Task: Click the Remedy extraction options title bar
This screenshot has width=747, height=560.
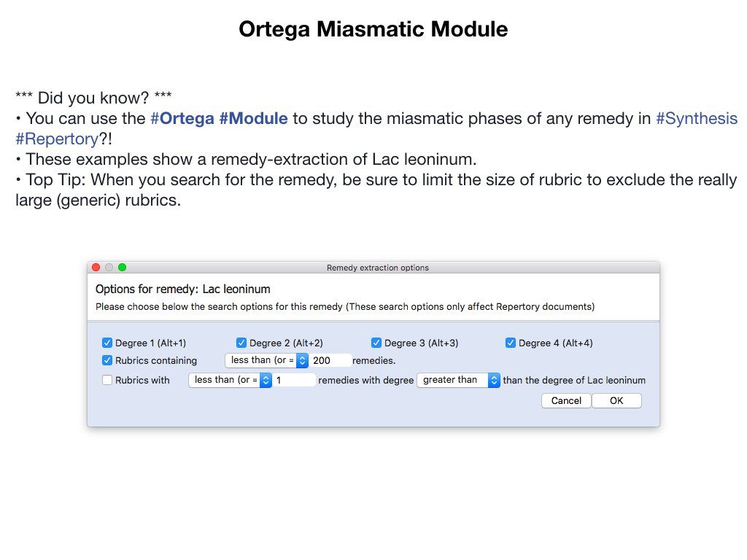Action: (x=373, y=267)
